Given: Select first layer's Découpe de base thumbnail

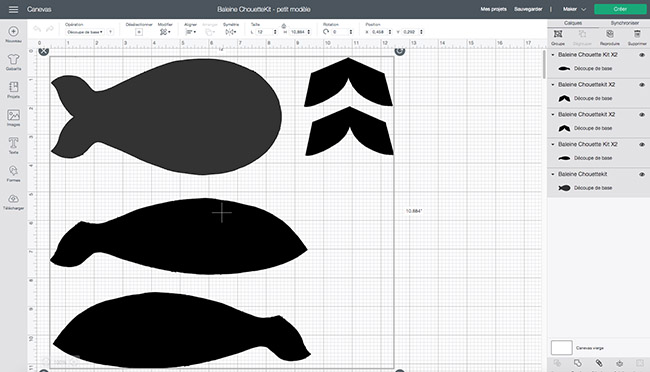Looking at the screenshot, I should (564, 68).
